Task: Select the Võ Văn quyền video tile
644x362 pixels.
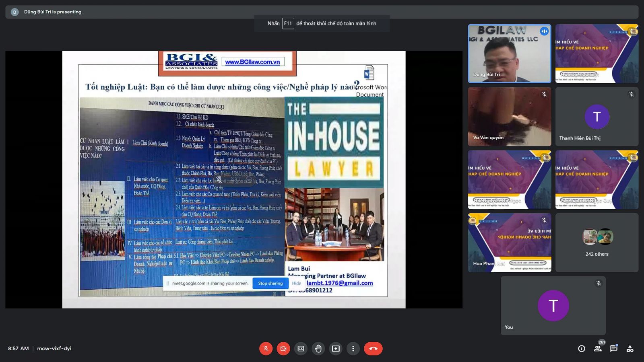Action: [x=509, y=117]
